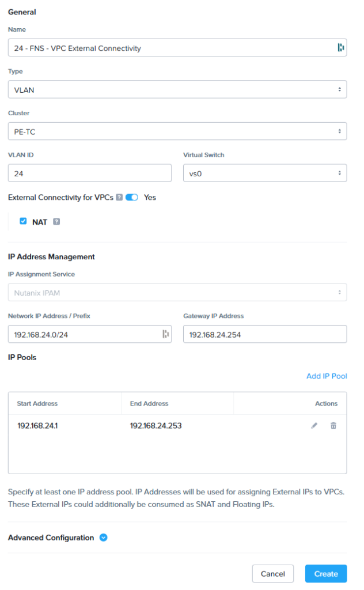Open the Type dropdown showing VLAN
This screenshot has width=364, height=590.
[177, 89]
